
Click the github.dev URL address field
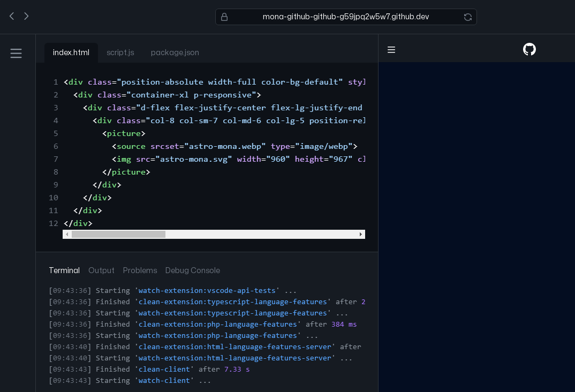(x=345, y=17)
